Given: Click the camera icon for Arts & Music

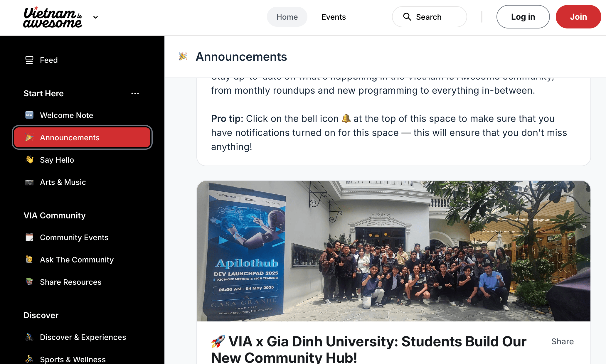Looking at the screenshot, I should pyautogui.click(x=29, y=182).
